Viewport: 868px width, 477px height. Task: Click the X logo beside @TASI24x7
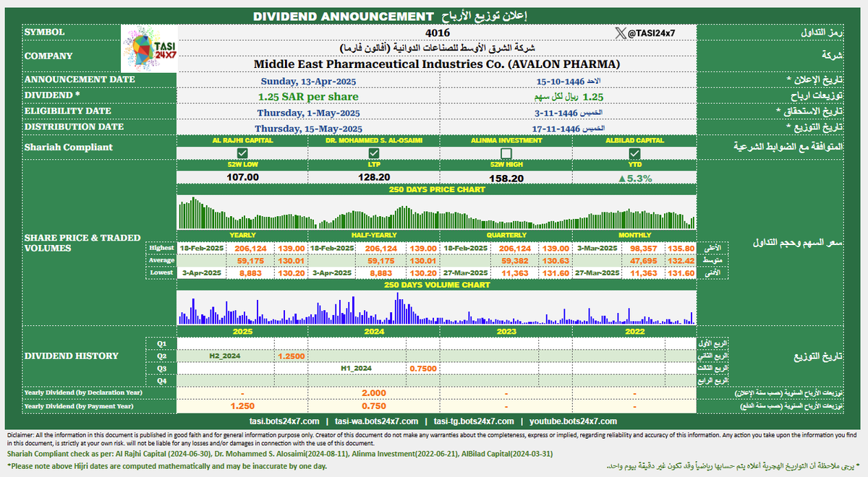click(x=619, y=33)
